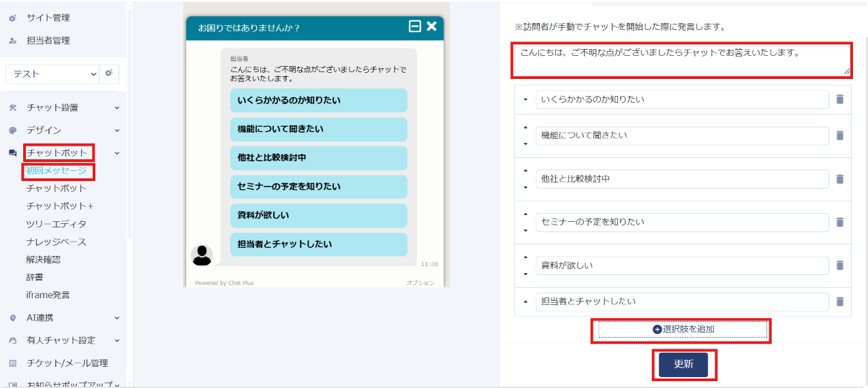Collapse the チャットボット menu section
This screenshot has width=868, height=388.
[x=117, y=153]
